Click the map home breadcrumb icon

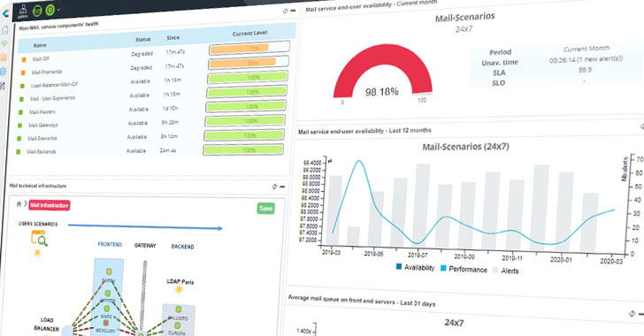(x=19, y=203)
